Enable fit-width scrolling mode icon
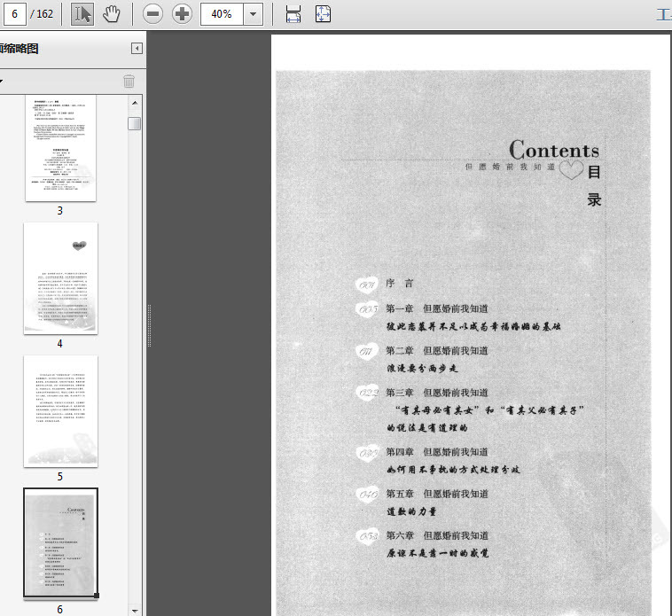The width and height of the screenshot is (672, 616). tap(293, 14)
